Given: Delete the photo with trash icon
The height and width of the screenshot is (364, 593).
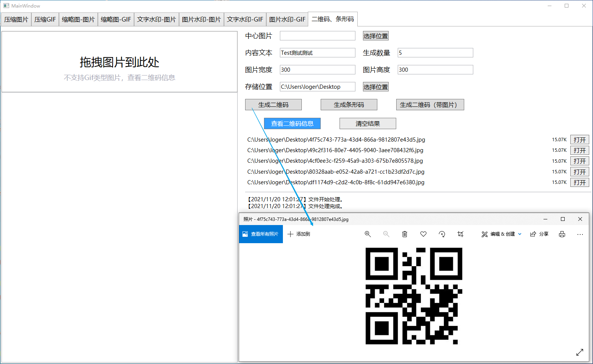Looking at the screenshot, I should [405, 234].
